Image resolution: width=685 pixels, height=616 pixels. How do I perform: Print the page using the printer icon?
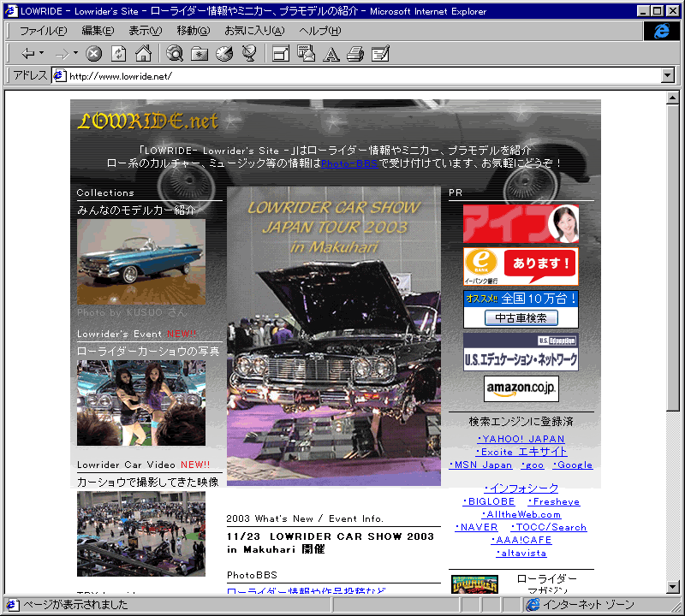(x=355, y=54)
